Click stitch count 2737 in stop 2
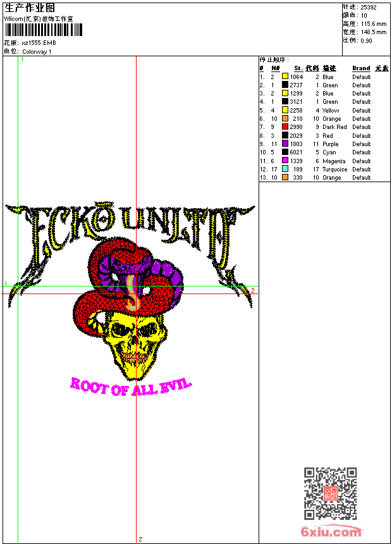Image resolution: width=392 pixels, height=544 pixels. (x=297, y=85)
